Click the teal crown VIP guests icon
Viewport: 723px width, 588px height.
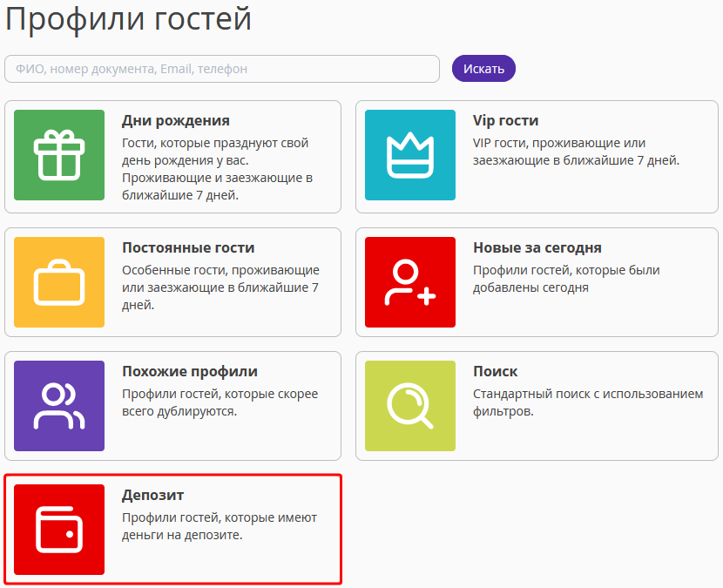click(410, 155)
